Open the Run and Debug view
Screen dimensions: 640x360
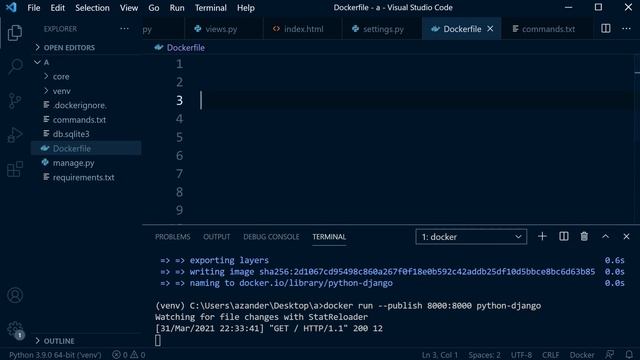point(15,135)
